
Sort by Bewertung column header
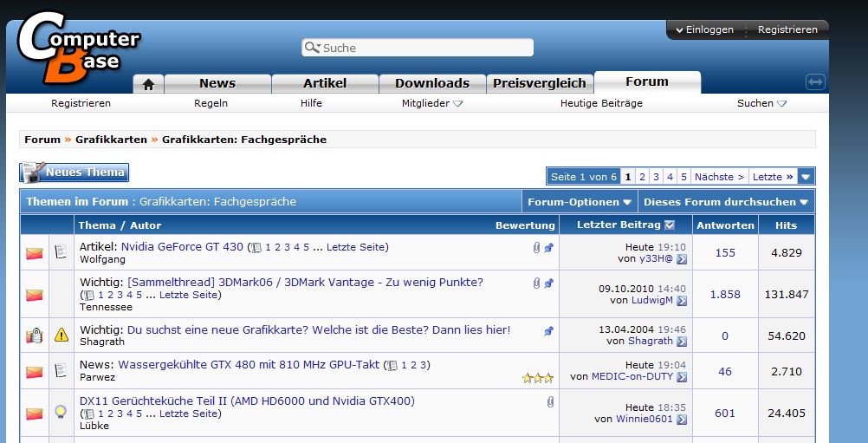coord(525,225)
